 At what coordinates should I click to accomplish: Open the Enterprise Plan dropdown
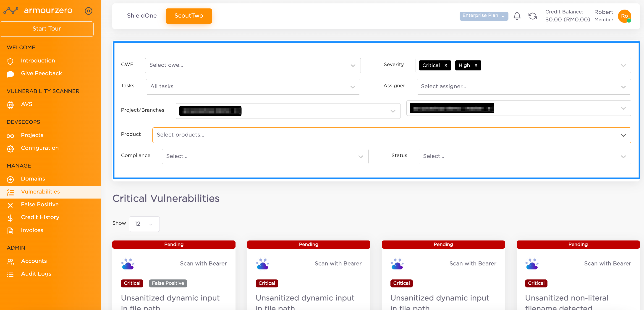pos(484,16)
